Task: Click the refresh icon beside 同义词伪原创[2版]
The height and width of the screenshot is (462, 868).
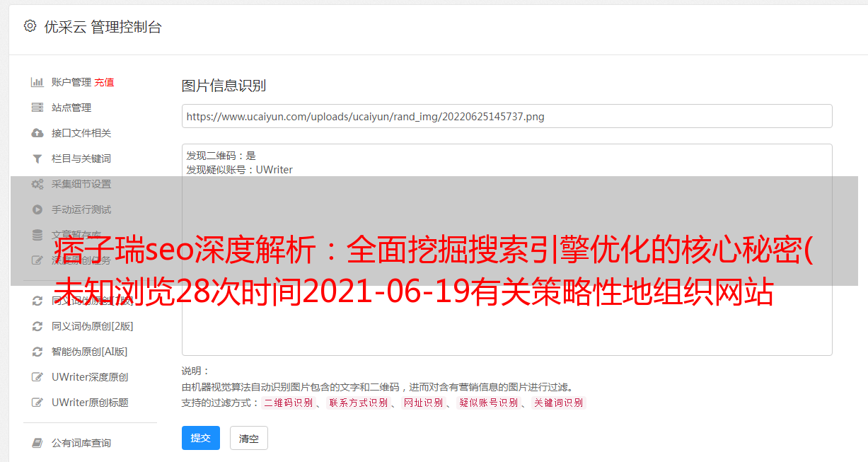Action: coord(37,326)
